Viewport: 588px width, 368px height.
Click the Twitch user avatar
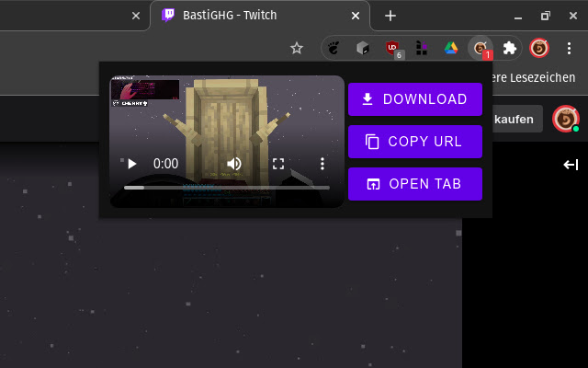(566, 119)
